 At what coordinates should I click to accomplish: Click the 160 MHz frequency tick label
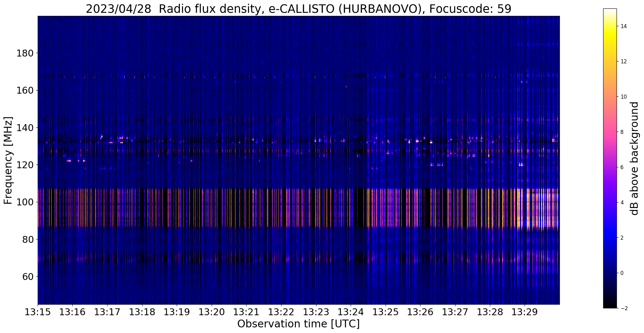tap(24, 91)
